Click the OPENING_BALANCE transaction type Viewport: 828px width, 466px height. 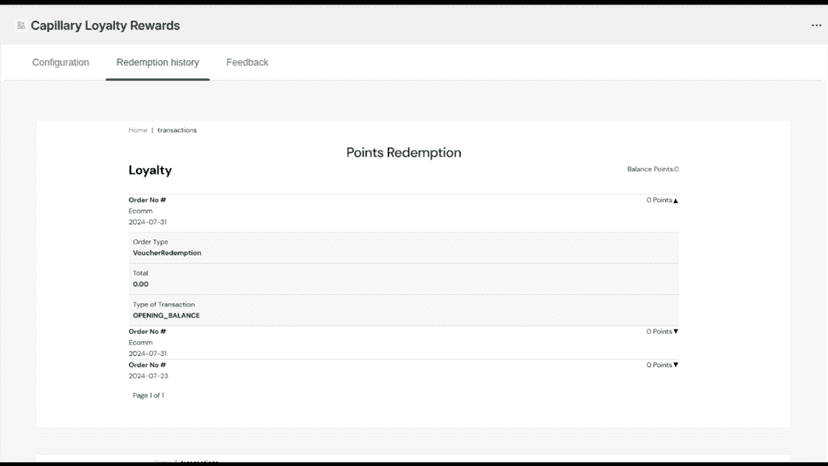[x=166, y=315]
